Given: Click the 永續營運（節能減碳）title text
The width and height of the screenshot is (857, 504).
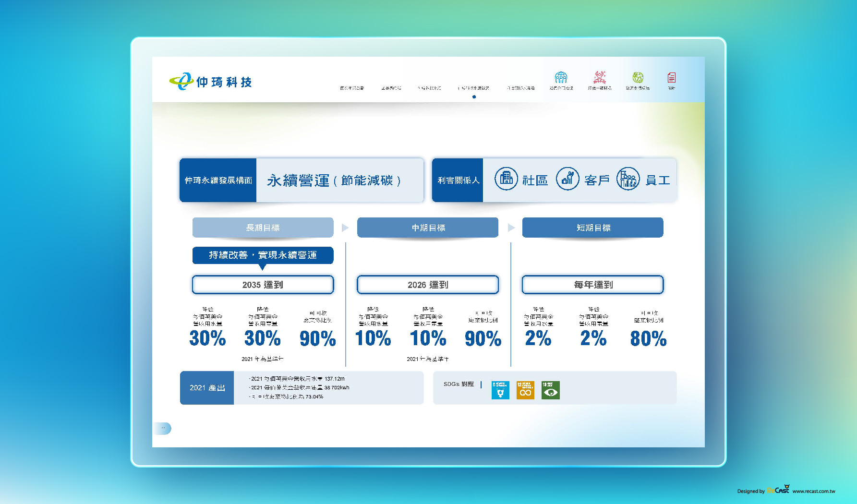Looking at the screenshot, I should [334, 180].
